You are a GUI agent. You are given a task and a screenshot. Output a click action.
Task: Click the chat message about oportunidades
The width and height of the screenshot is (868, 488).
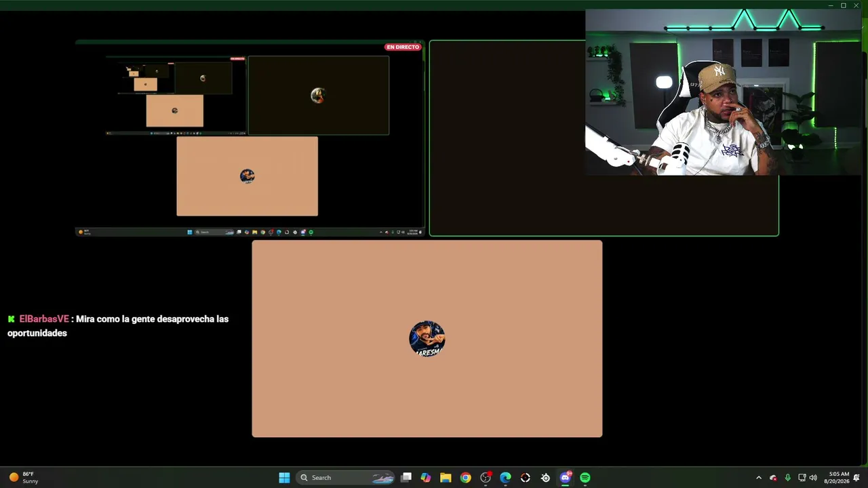118,326
